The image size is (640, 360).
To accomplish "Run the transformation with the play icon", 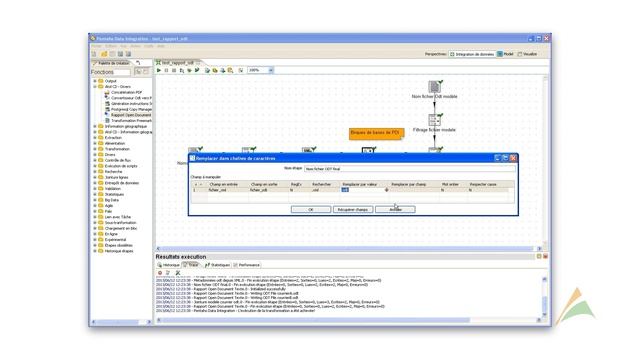I will (159, 70).
